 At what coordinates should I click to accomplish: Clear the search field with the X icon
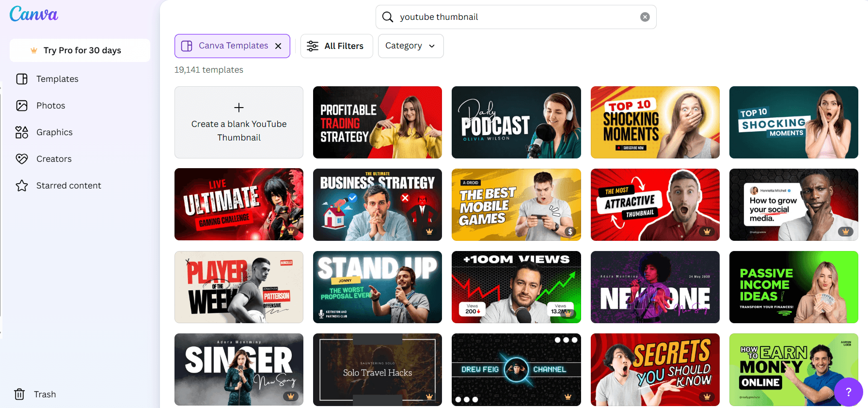(x=645, y=17)
